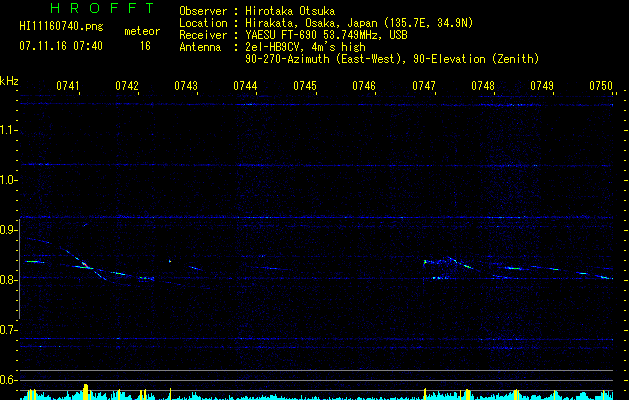Click time marker 0746
The width and height of the screenshot is (629, 400).
point(364,86)
